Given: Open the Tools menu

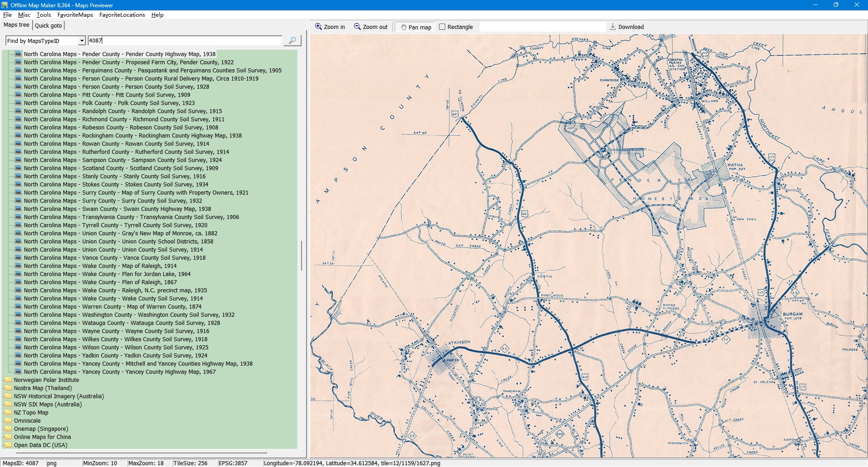Looking at the screenshot, I should pos(43,15).
